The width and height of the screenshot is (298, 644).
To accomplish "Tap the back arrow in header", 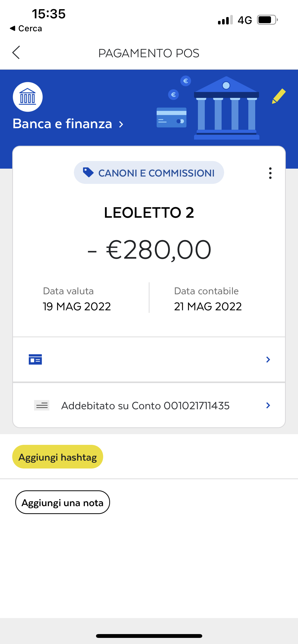I will pyautogui.click(x=16, y=53).
